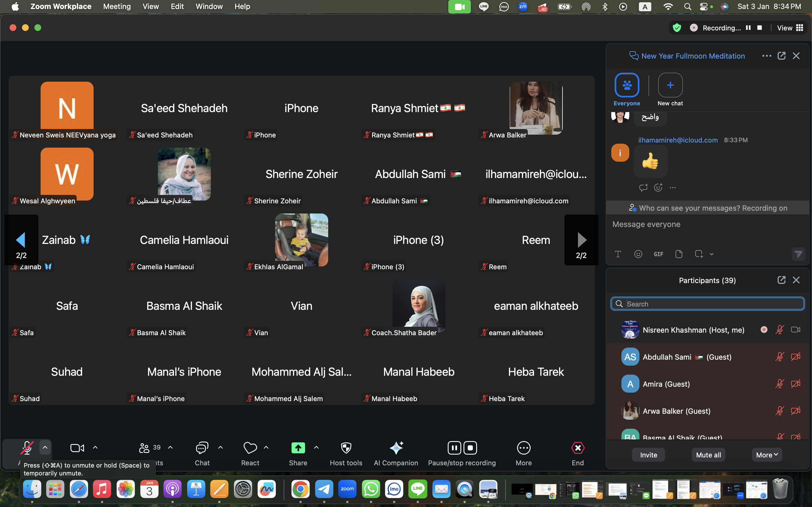This screenshot has width=812, height=507.
Task: Toggle your microphone mute button
Action: click(27, 448)
